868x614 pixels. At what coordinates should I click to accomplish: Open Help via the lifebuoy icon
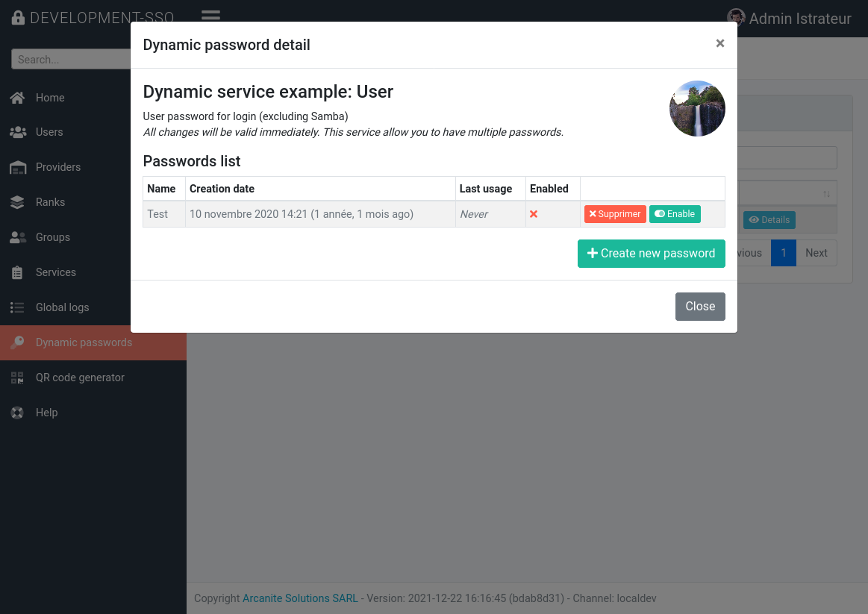click(x=17, y=413)
